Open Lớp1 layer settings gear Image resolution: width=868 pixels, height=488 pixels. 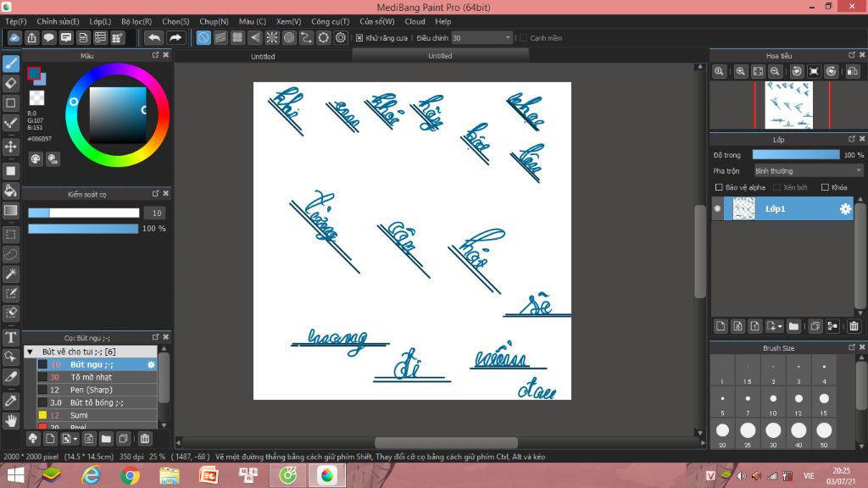845,208
